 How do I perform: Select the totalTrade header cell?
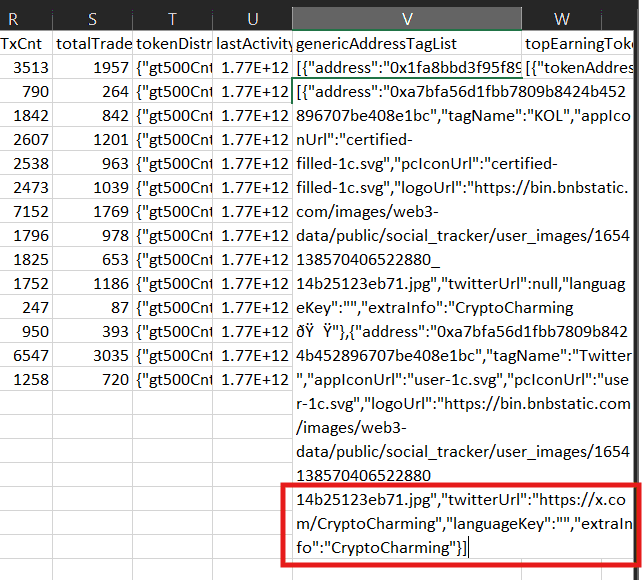(x=92, y=43)
